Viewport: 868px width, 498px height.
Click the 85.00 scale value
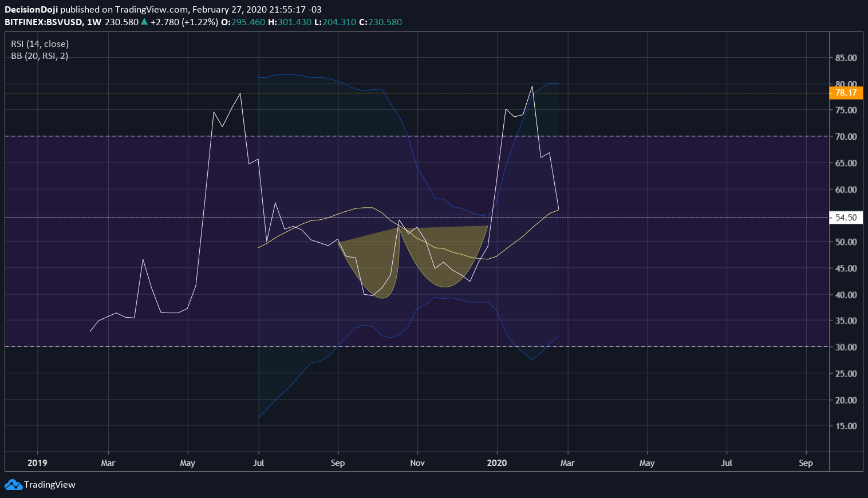click(x=846, y=58)
